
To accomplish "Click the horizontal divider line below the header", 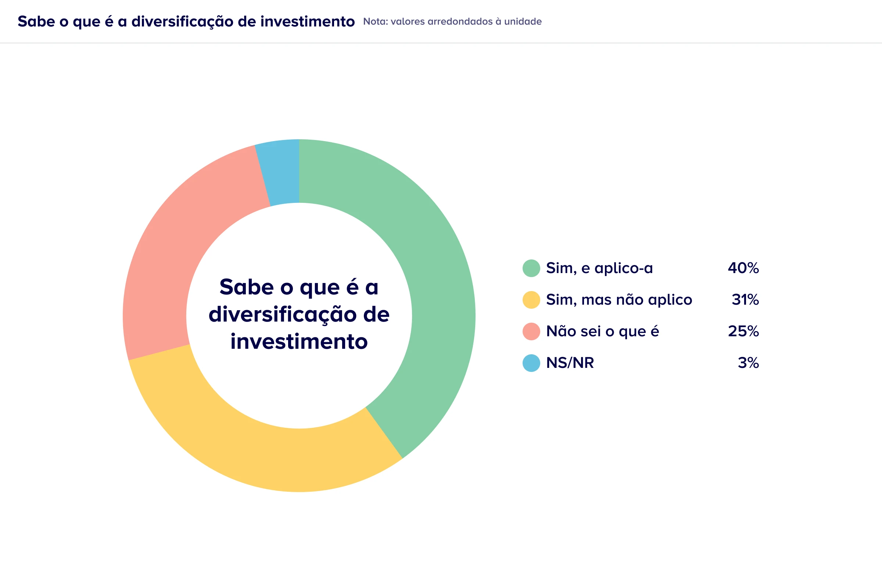I will coord(441,43).
